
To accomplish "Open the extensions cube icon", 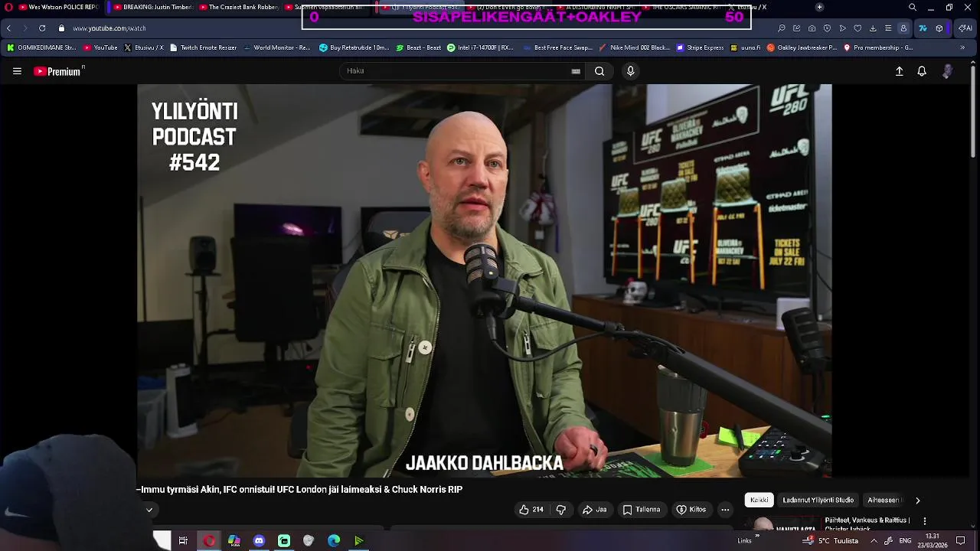I will tap(939, 28).
